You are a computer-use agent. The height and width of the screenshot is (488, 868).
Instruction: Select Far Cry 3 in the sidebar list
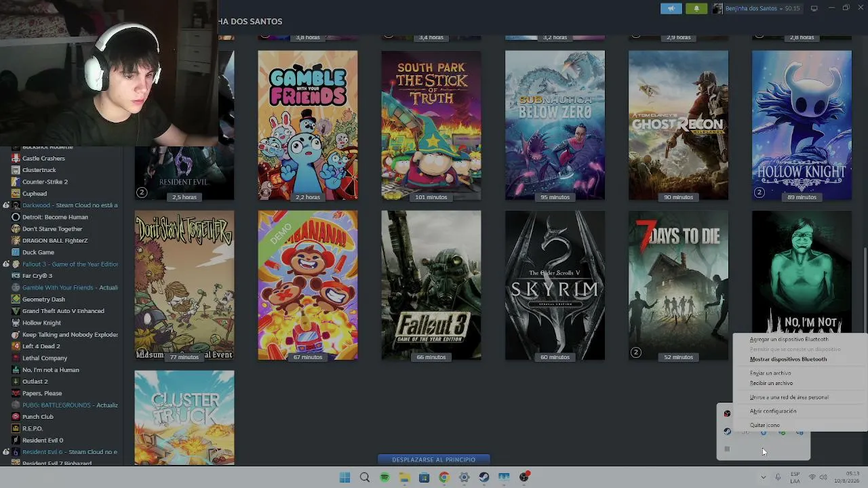37,276
